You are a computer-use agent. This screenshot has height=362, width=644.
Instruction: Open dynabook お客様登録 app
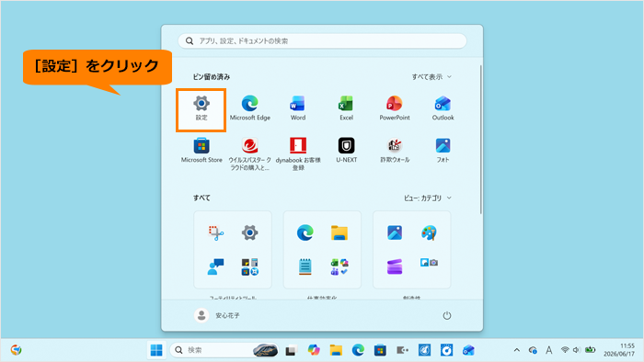pyautogui.click(x=298, y=154)
